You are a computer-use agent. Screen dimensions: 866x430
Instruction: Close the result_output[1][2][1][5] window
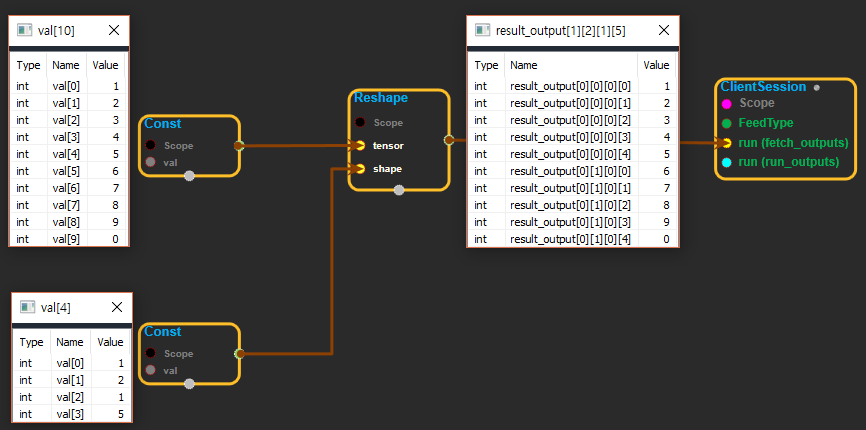click(663, 30)
